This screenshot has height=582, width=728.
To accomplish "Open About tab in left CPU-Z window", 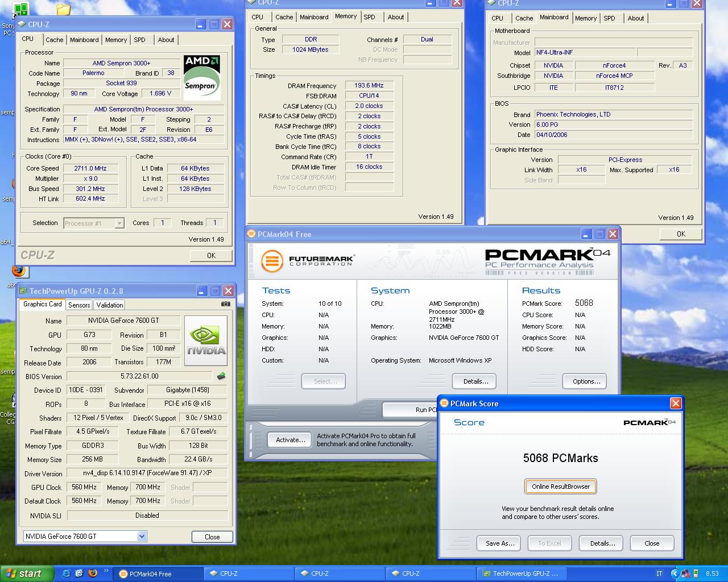I will (166, 40).
